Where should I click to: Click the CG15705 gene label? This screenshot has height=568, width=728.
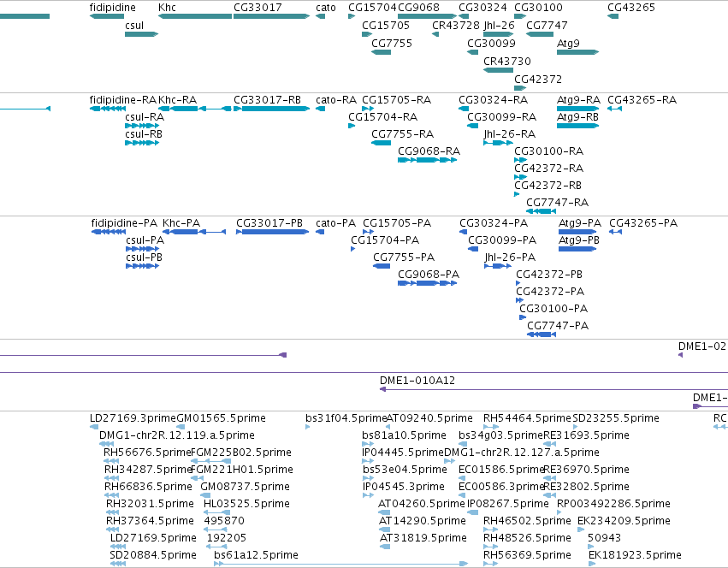pyautogui.click(x=386, y=26)
